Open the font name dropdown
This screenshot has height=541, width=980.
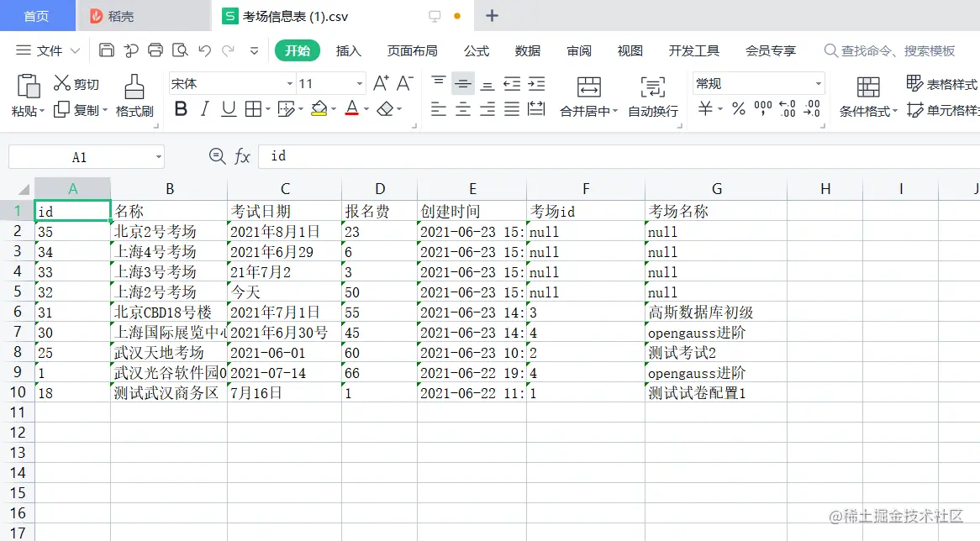click(x=290, y=84)
